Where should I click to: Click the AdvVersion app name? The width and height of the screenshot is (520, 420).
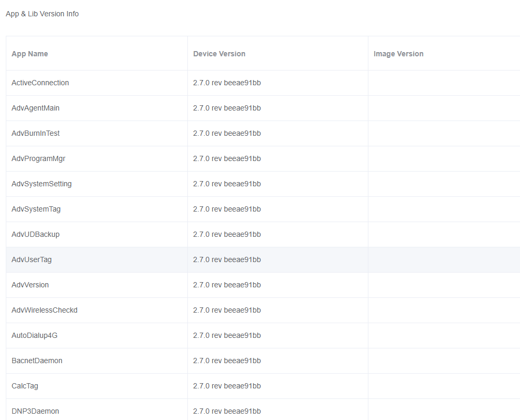pyautogui.click(x=30, y=285)
